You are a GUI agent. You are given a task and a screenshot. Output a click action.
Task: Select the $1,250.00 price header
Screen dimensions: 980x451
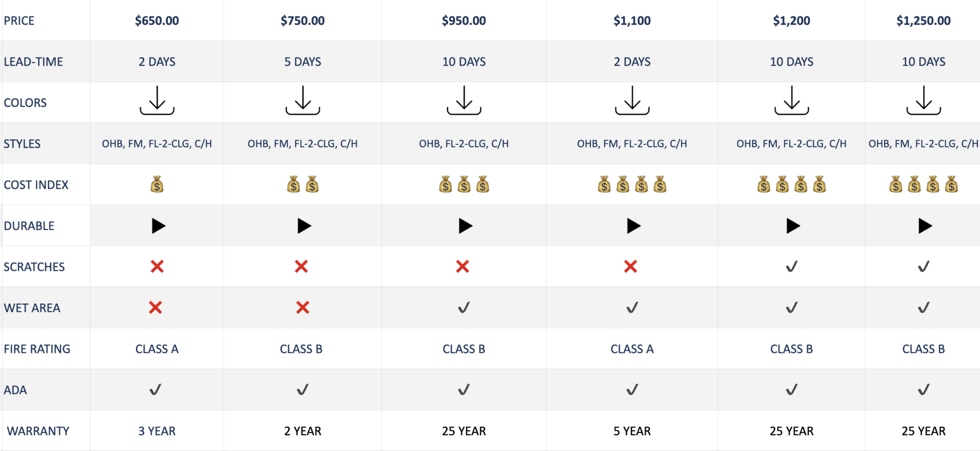[923, 21]
